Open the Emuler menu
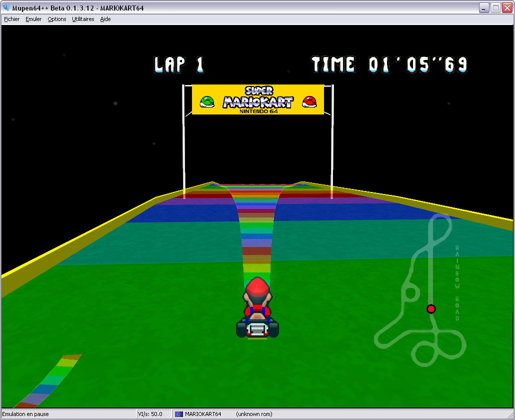 (33, 19)
